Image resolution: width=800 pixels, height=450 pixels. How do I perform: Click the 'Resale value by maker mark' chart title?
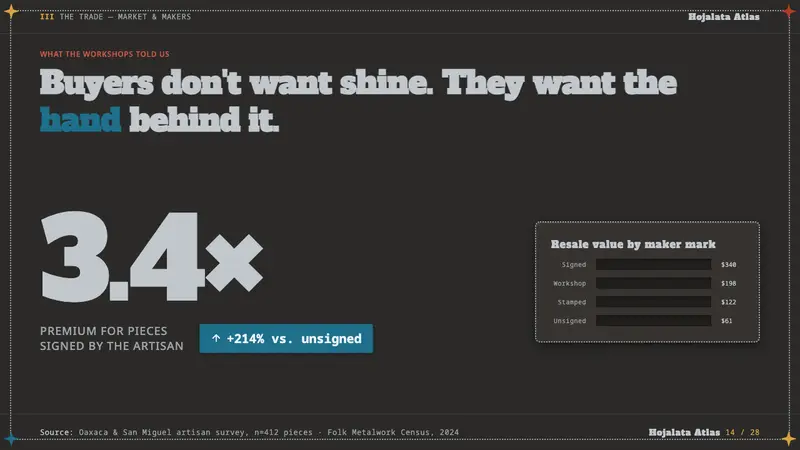[x=633, y=244]
